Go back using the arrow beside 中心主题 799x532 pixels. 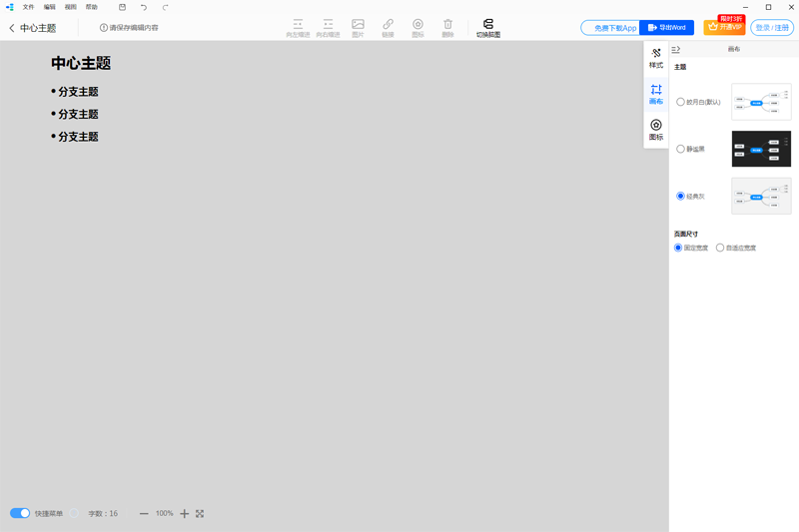coord(12,28)
